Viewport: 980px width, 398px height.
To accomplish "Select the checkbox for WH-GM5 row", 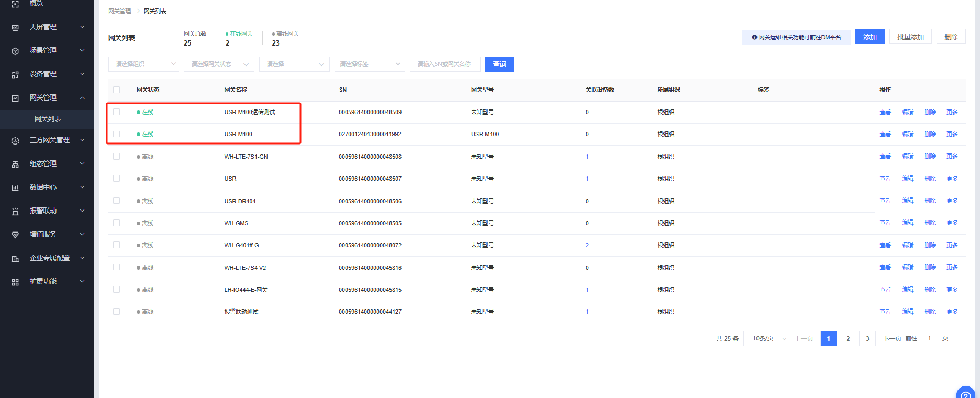I will (x=116, y=223).
